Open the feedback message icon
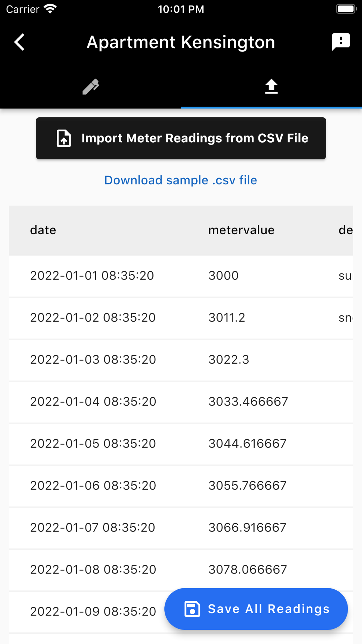 click(x=341, y=42)
